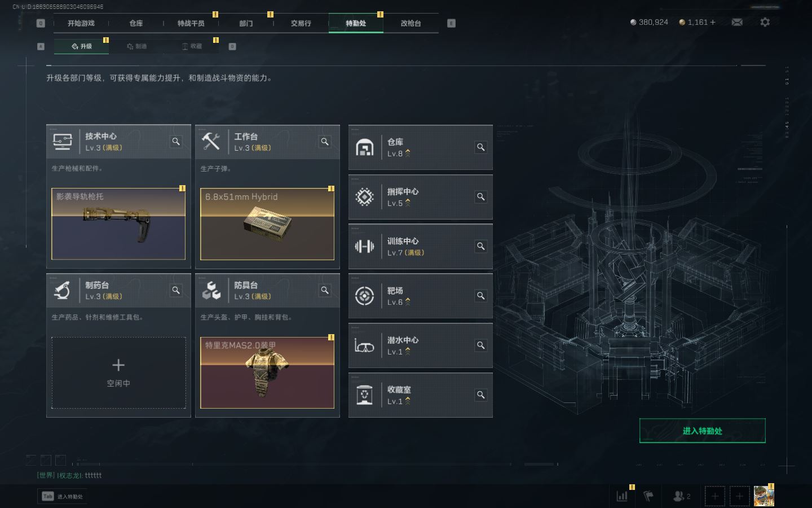Click magnifier icon on 技术中心 card
Screen dimensions: 812x508
(x=176, y=142)
